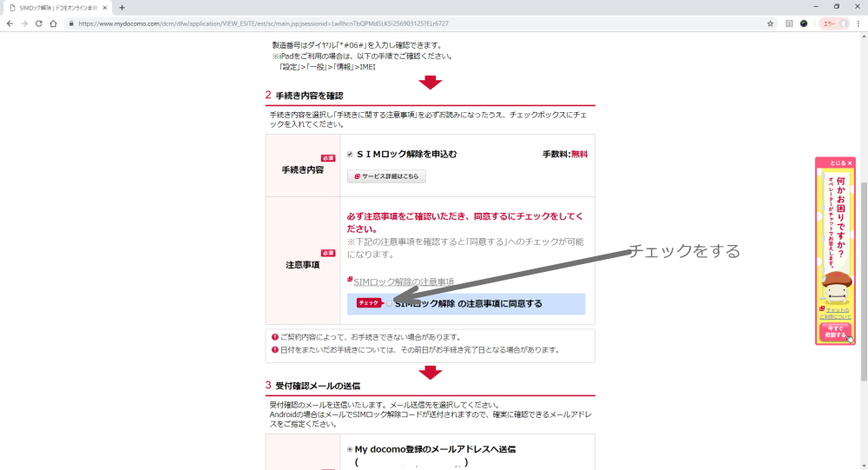This screenshot has height=470, width=868.
Task: Check SIMロック解除の注意事項に同意する checkbox
Action: [389, 304]
